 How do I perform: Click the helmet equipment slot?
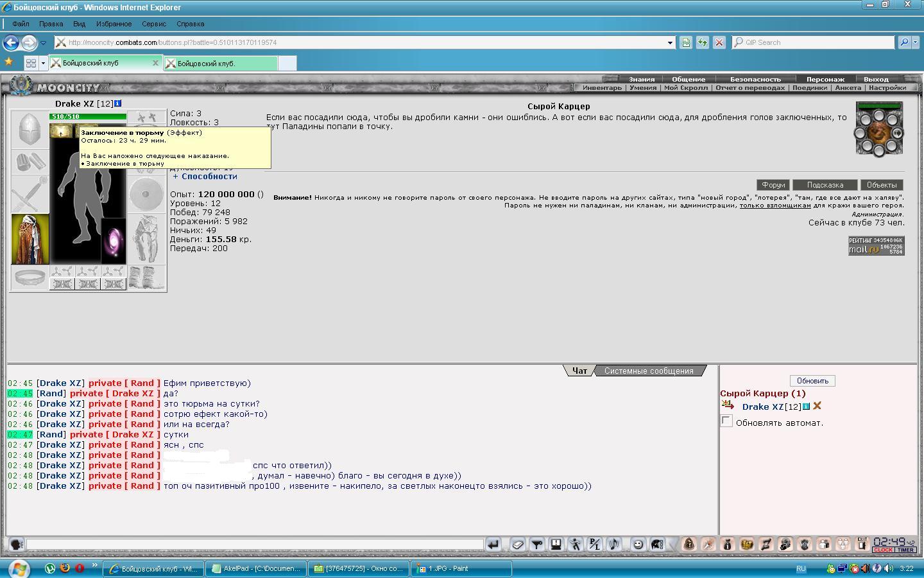coord(30,130)
